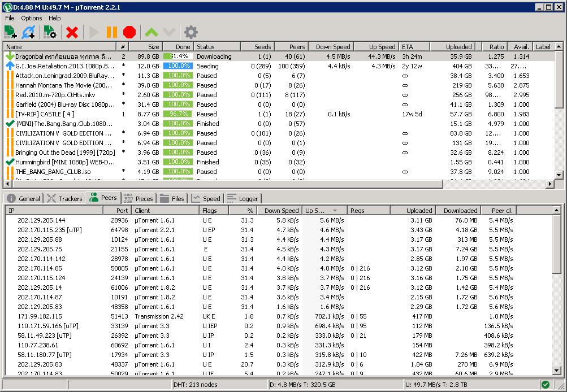Screen dimensions: 567x392
Task: Sort torrents by ETA column header
Action: [x=414, y=47]
